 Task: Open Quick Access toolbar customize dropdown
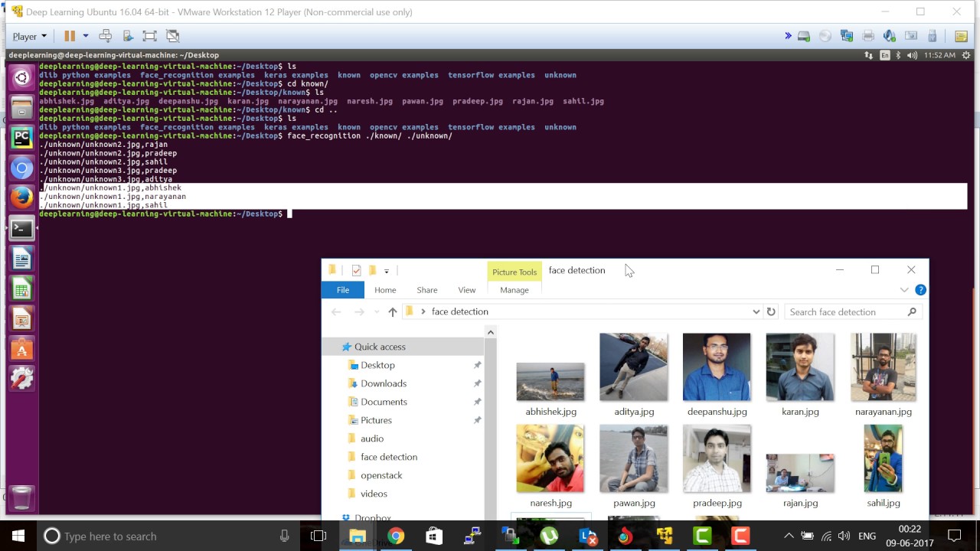tap(387, 271)
